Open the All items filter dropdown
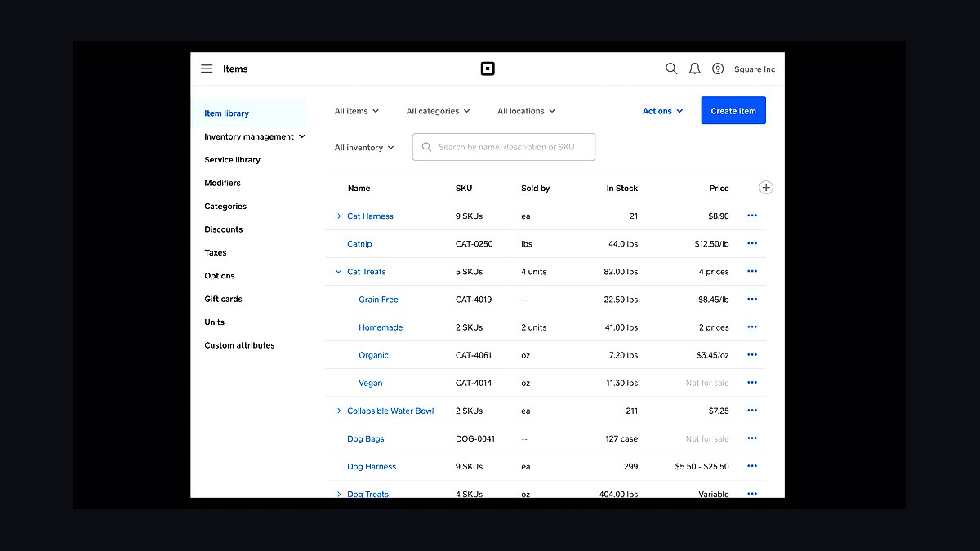This screenshot has width=980, height=551. (x=357, y=111)
